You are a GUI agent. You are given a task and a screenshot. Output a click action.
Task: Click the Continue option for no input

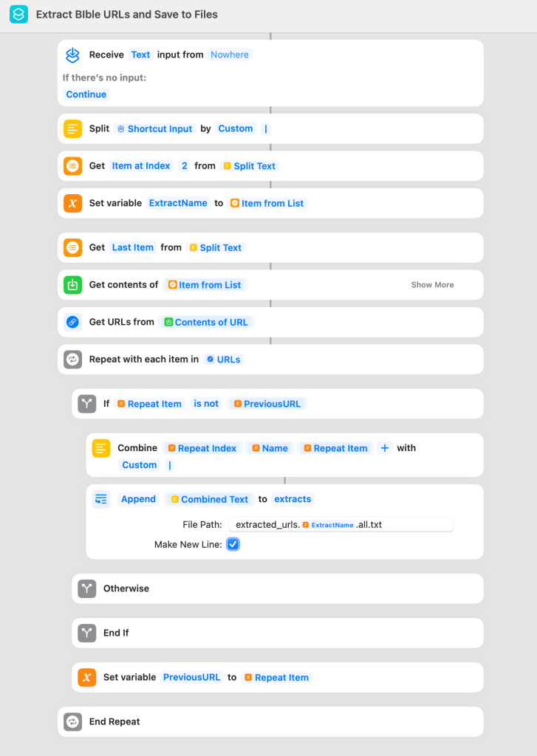pos(86,94)
